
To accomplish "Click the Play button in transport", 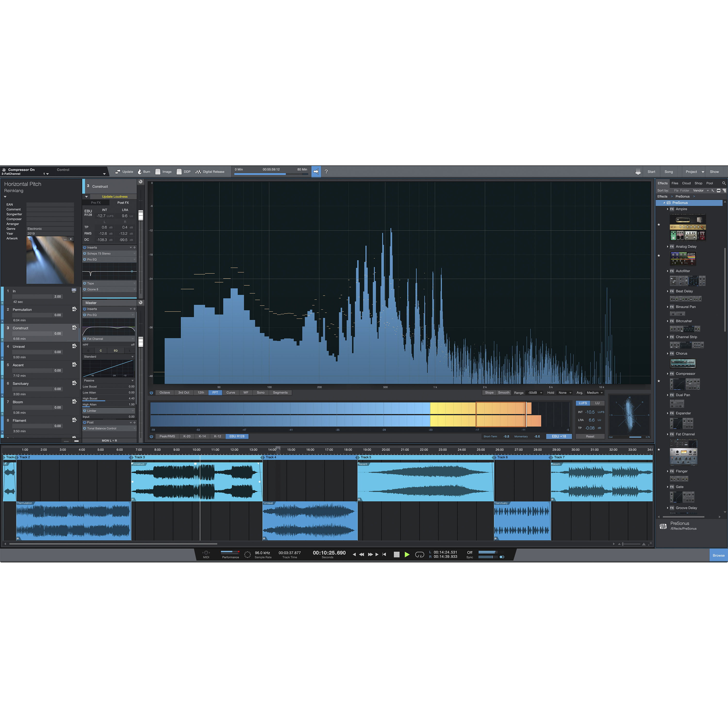I will (407, 554).
